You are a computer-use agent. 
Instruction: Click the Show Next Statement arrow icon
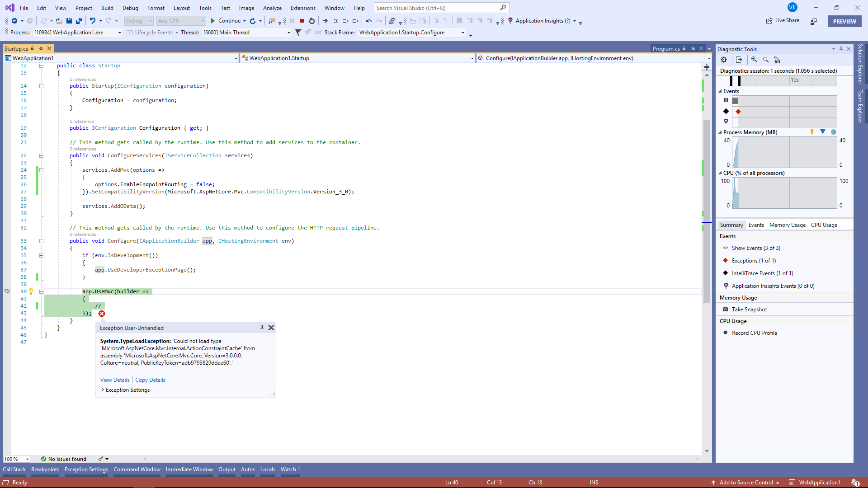[x=325, y=21]
